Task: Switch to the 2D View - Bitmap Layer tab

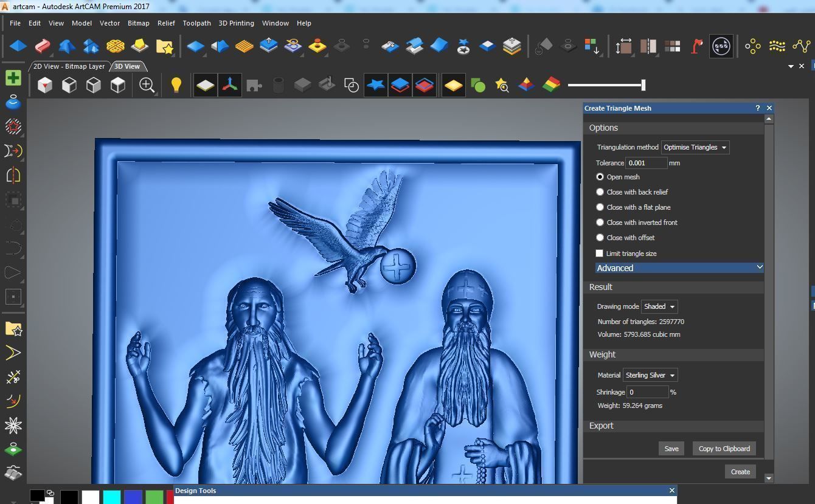Action: point(69,66)
